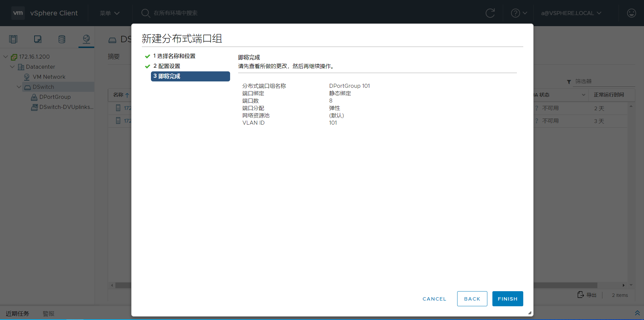
Task: Select the Networking globe inventory icon
Action: point(86,39)
